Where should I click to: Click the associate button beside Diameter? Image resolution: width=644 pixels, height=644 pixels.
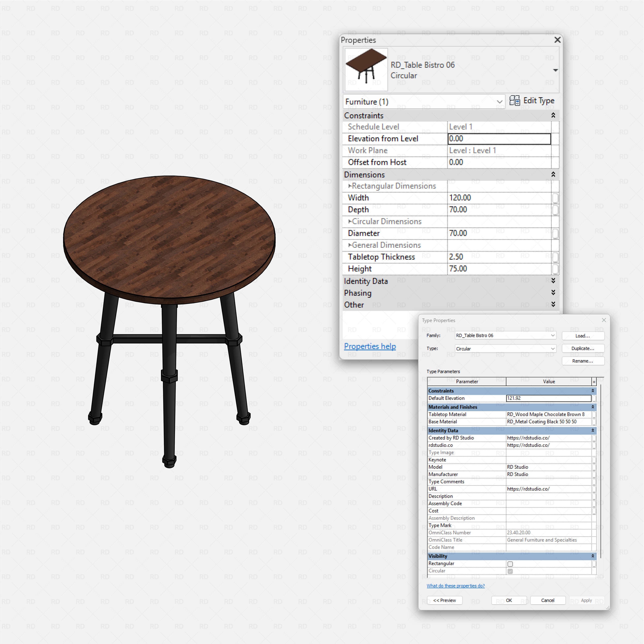click(555, 234)
